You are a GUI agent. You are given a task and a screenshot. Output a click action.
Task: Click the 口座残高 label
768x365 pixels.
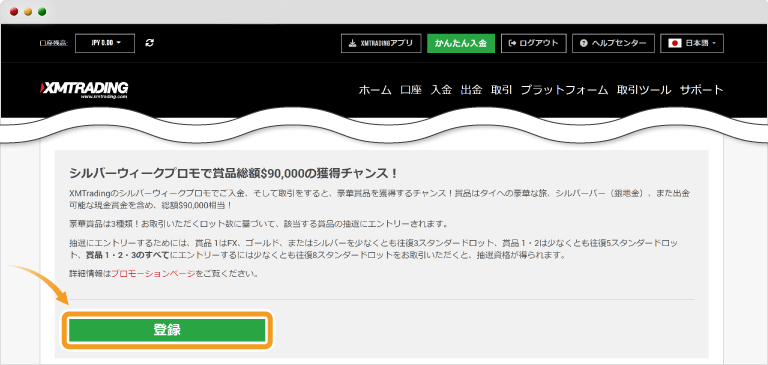pos(53,44)
